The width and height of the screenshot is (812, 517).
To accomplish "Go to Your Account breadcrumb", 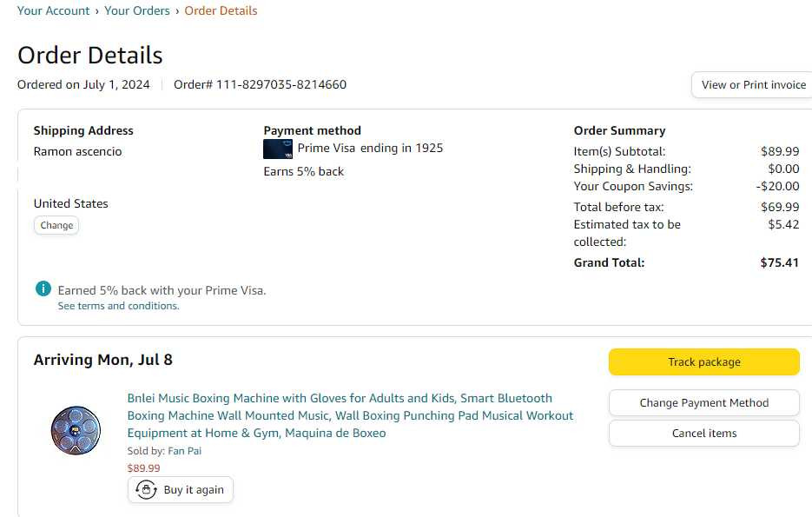I will 53,10.
